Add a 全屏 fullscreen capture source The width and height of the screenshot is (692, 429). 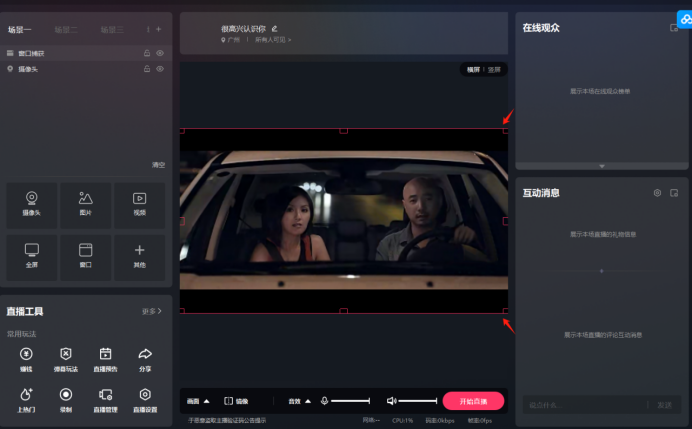[x=32, y=257]
